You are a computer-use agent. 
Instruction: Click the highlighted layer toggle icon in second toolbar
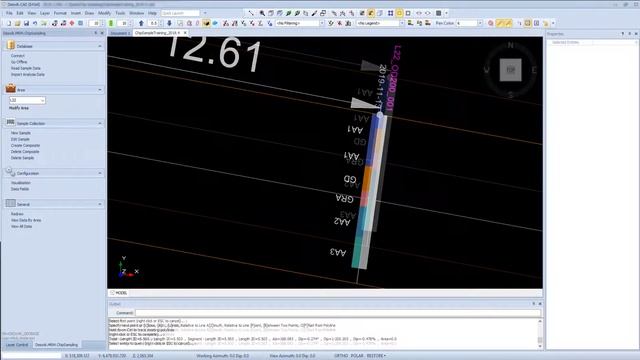point(206,23)
